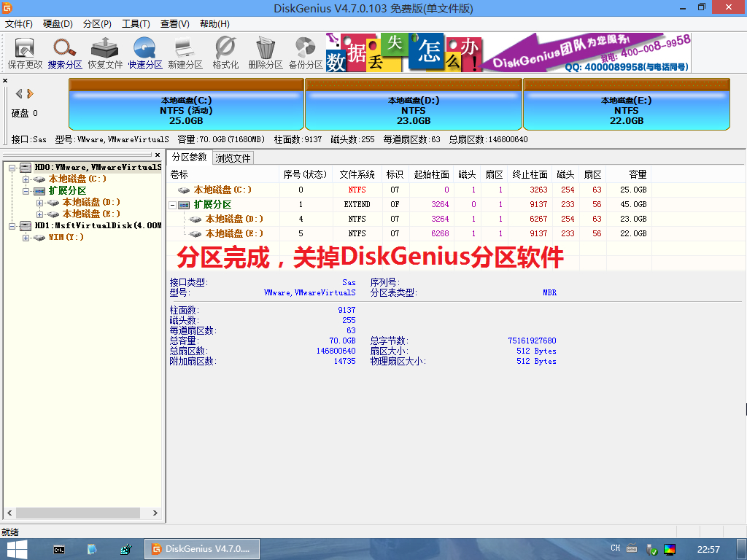The height and width of the screenshot is (560, 747).
Task: Select 本地磁盘(D:) block in disk map
Action: [414, 104]
